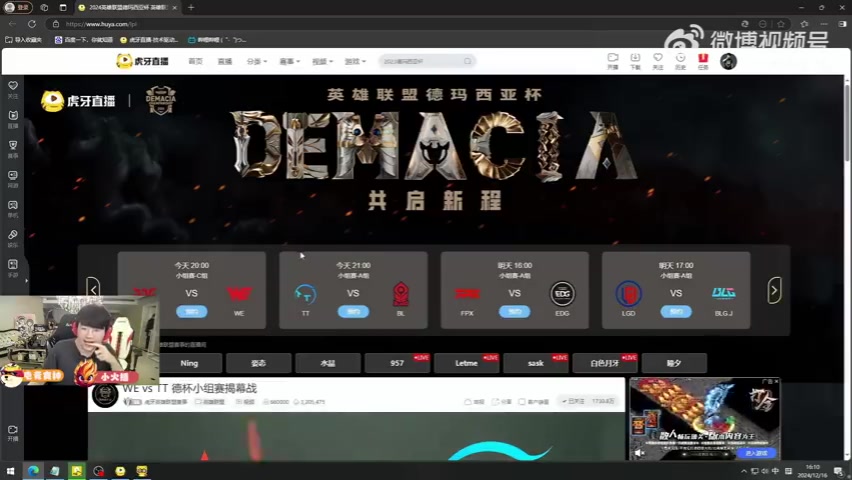The image size is (852, 480).
Task: Close the game advertisement panel
Action: [x=776, y=382]
